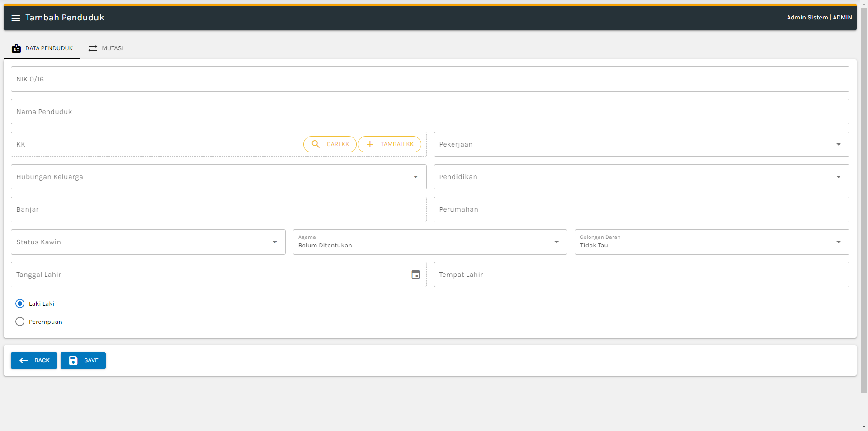The image size is (868, 431).
Task: Open the Hubungan Keluarga dropdown
Action: point(415,177)
